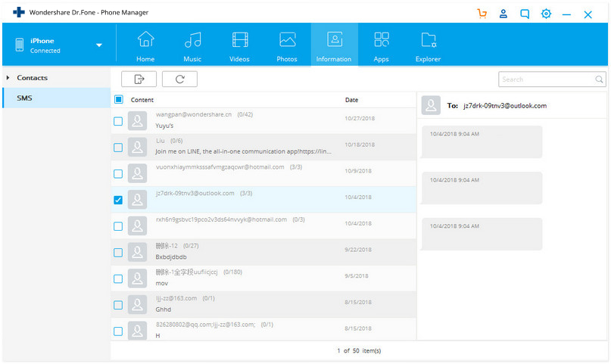Image resolution: width=611 pixels, height=364 pixels.
Task: Click avatar of wangpan@wondershare.cn conversation
Action: (137, 121)
